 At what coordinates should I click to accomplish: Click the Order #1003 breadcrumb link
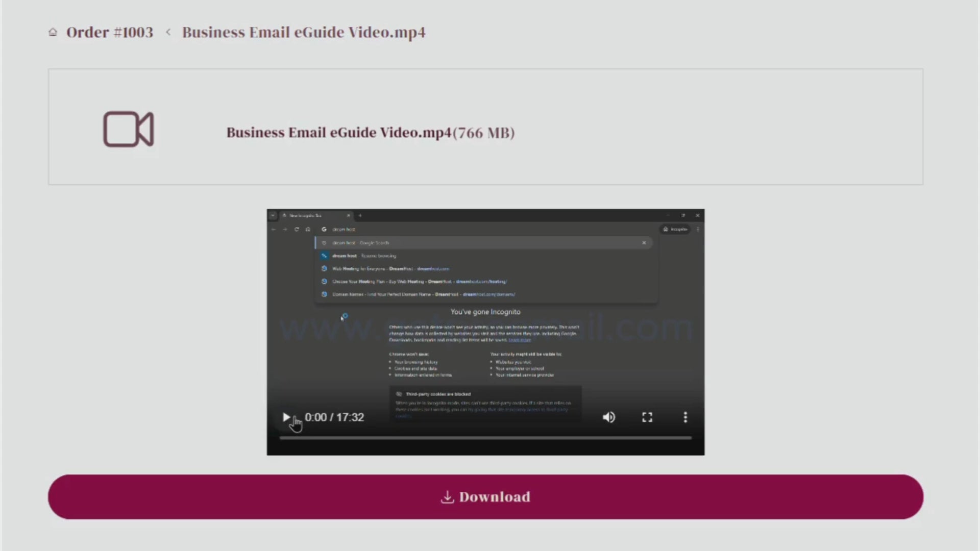pos(110,32)
